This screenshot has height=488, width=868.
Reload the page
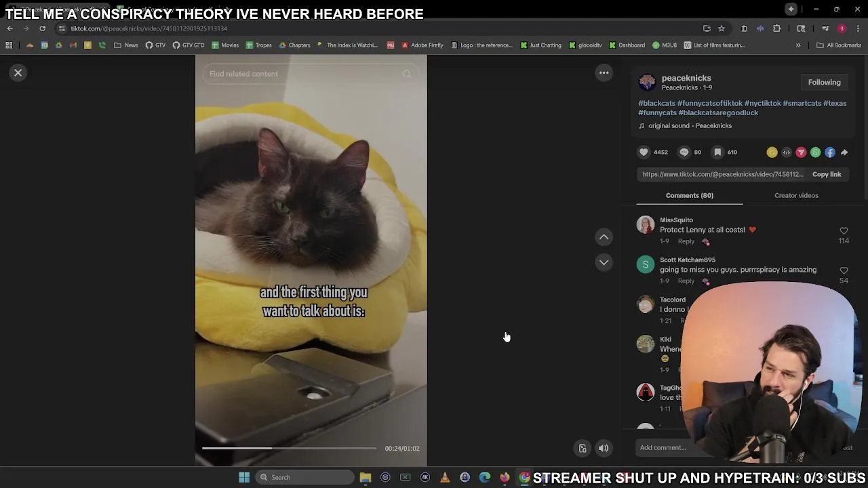pyautogui.click(x=42, y=28)
